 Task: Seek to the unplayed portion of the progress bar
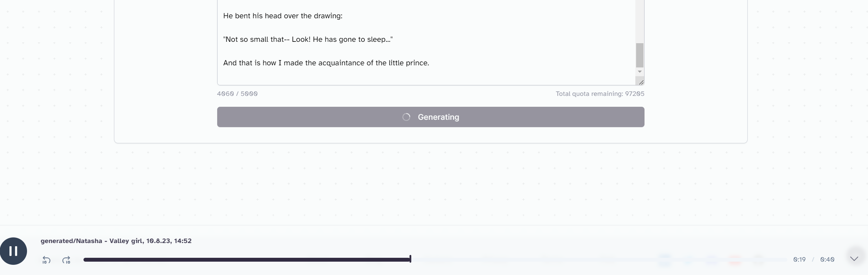pos(599,260)
